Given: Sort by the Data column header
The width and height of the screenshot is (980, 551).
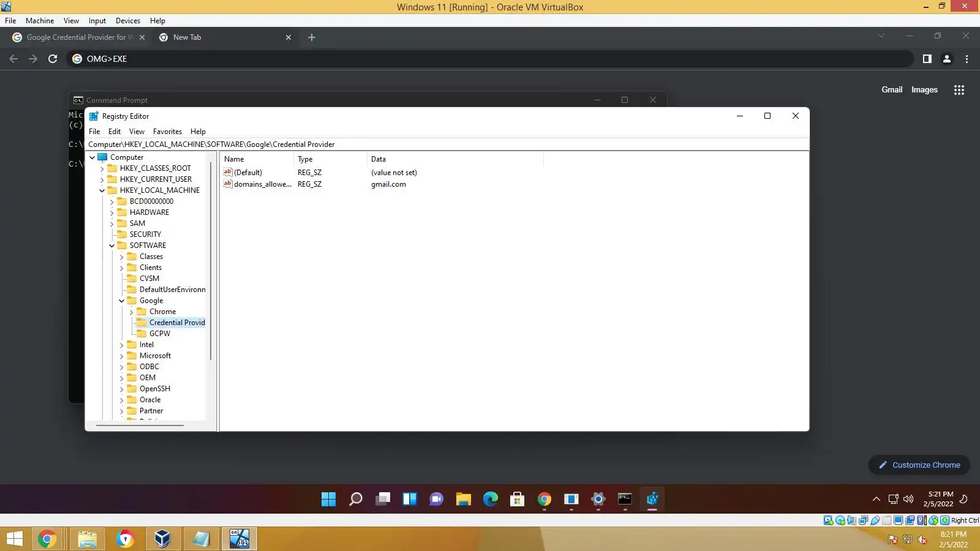Looking at the screenshot, I should click(x=455, y=159).
